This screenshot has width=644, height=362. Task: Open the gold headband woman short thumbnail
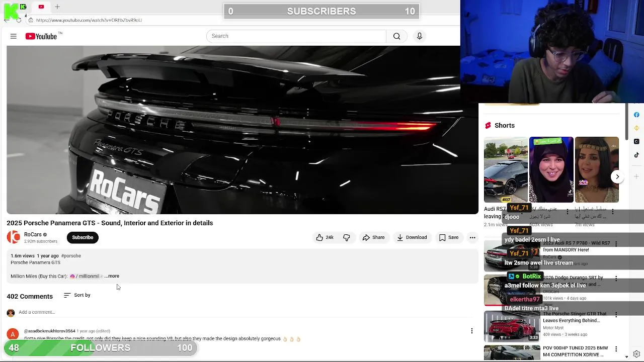(597, 169)
